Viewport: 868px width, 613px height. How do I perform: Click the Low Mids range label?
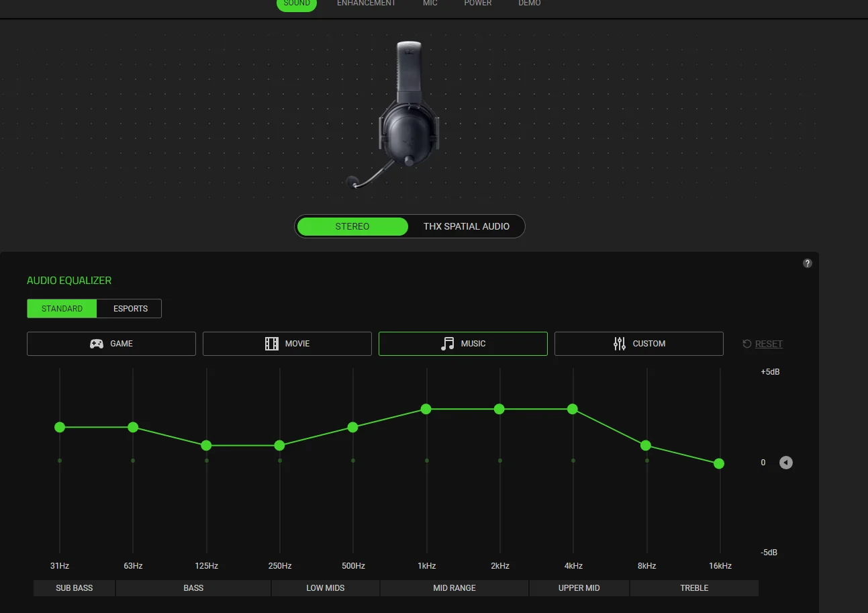point(326,588)
